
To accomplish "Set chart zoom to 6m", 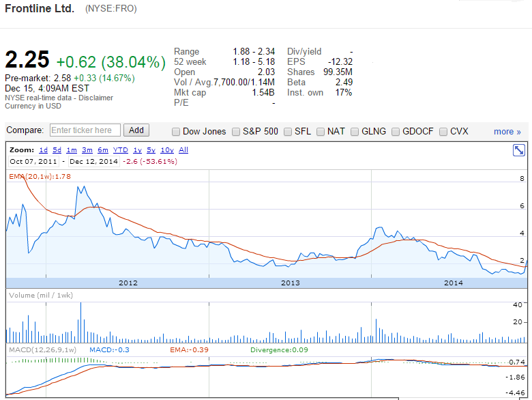I will (x=103, y=150).
